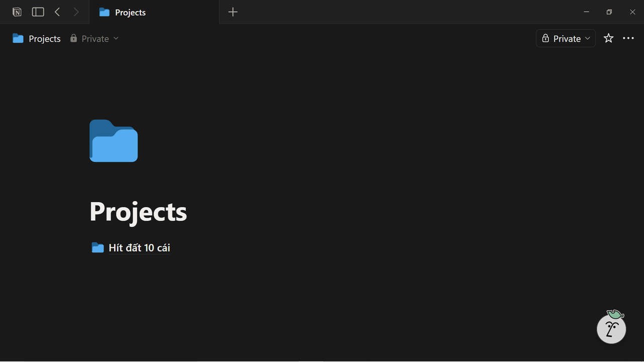The height and width of the screenshot is (362, 644).
Task: Close the Notion window
Action: [x=632, y=12]
